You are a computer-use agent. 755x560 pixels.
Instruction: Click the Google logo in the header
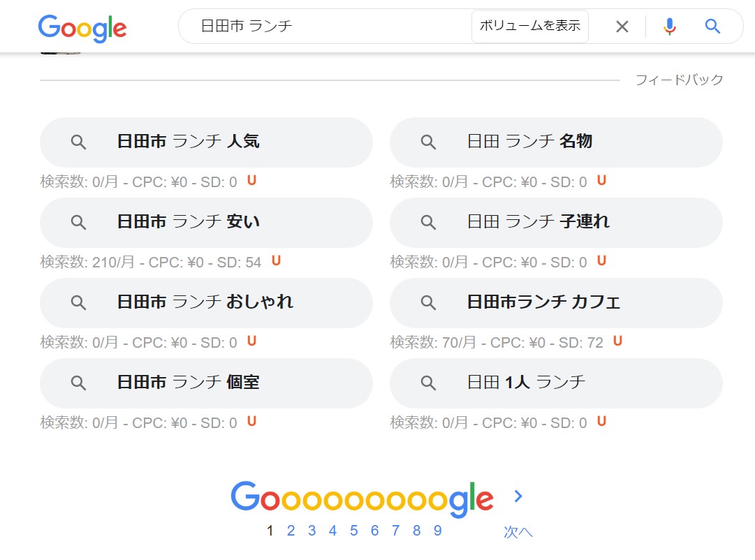tap(82, 27)
